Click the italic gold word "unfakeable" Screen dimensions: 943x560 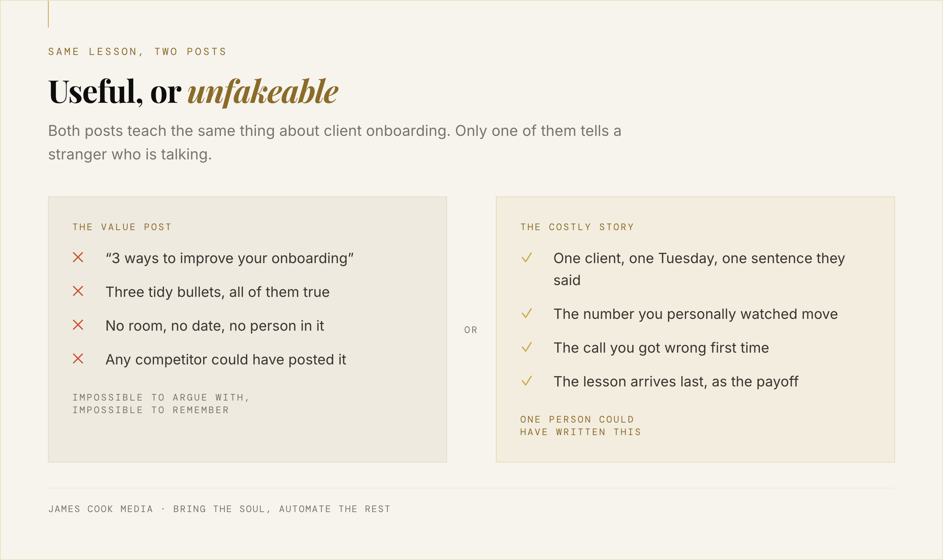click(263, 92)
